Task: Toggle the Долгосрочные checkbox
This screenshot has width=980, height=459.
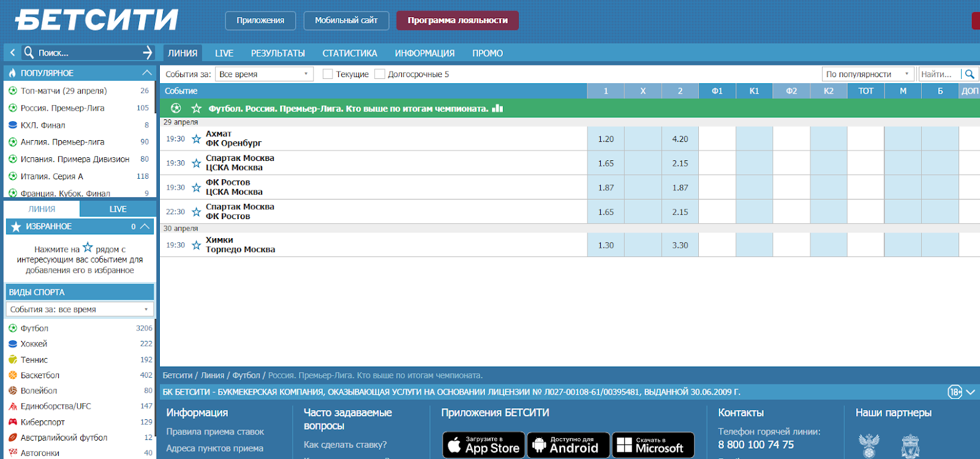Action: 380,74
